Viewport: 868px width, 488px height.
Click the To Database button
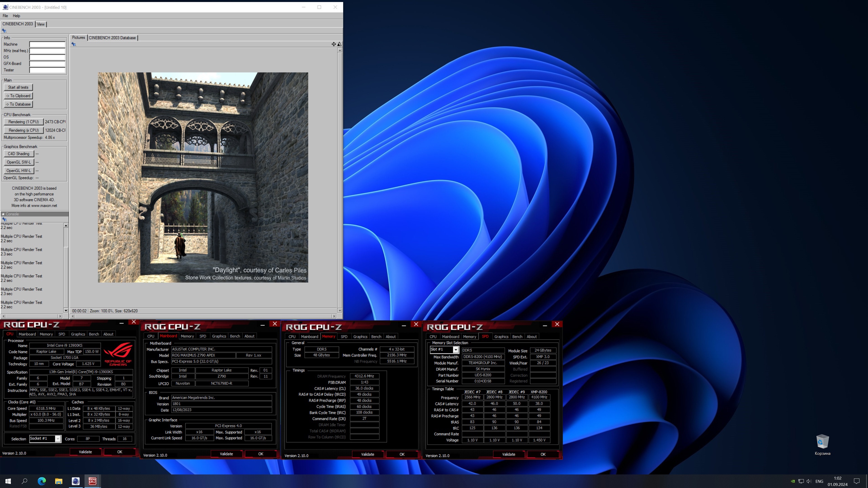pyautogui.click(x=18, y=104)
